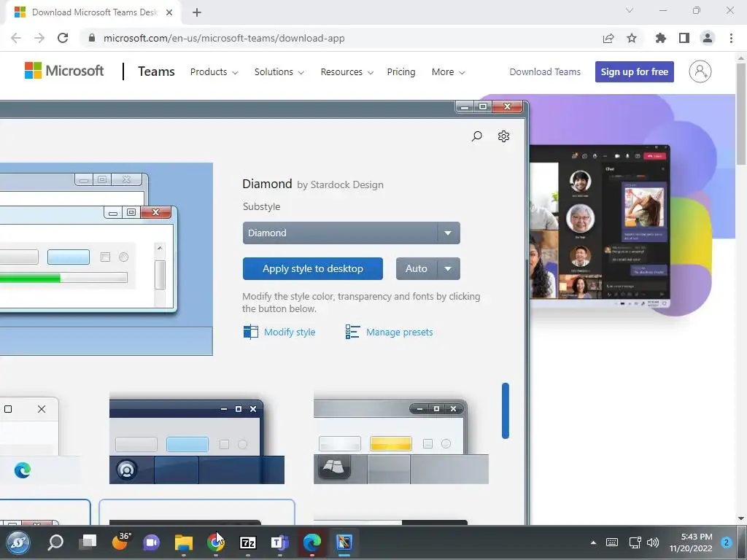Reload the Chrome page

63,38
